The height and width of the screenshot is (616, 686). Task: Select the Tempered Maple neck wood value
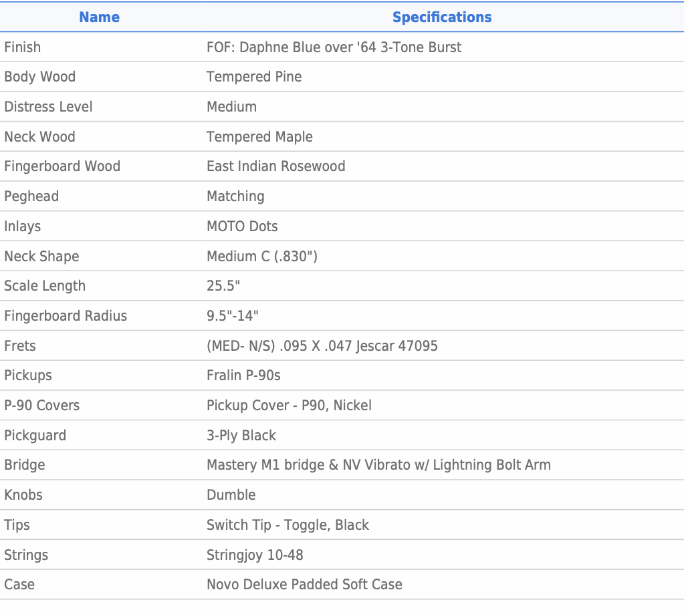tap(259, 137)
